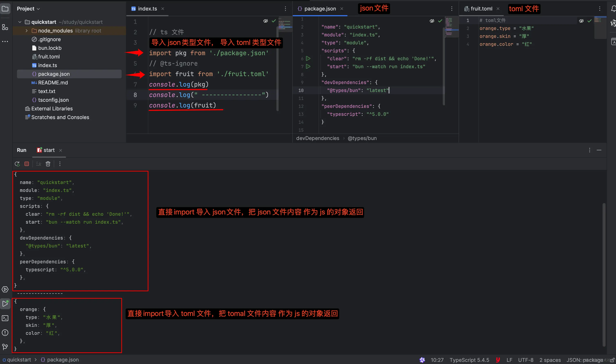Collapse the quickstart project folder
This screenshot has height=364, width=616.
20,22
